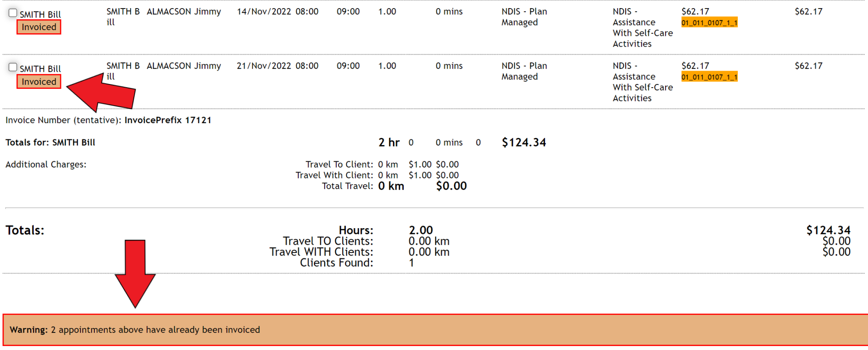Viewport: 868px width, 350px height.
Task: Click the tentative invoice number InvoicePrefix 17121
Action: pos(168,120)
